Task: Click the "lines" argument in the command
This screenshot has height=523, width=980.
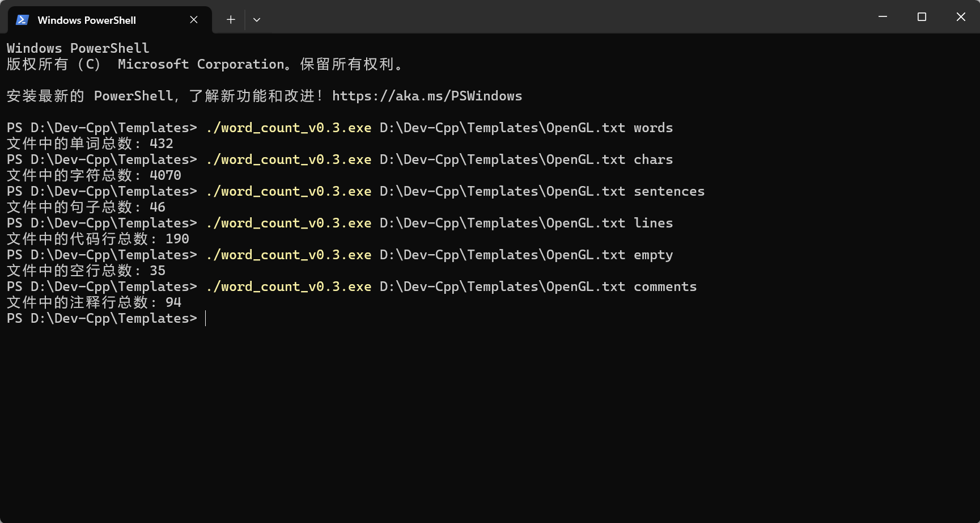Action: (x=653, y=223)
